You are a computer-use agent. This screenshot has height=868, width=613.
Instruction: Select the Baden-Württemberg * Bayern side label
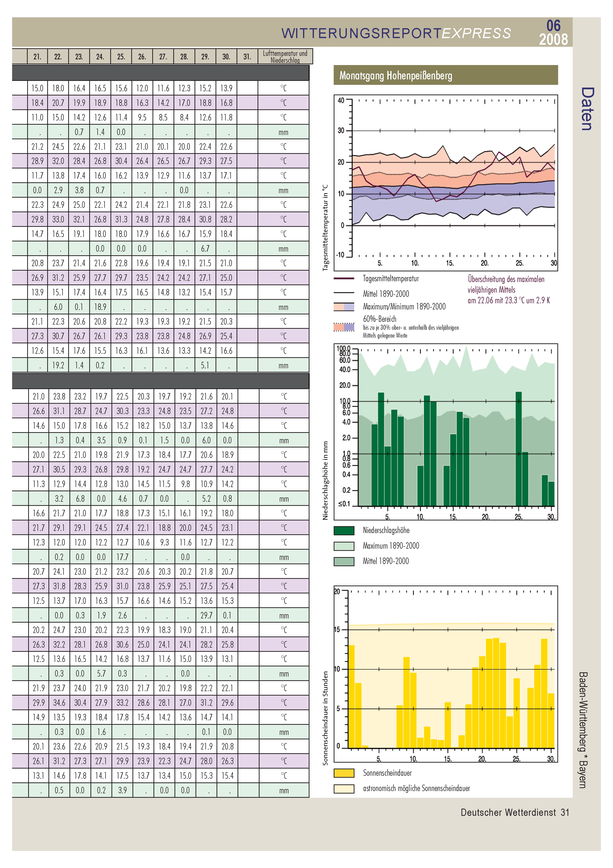(583, 730)
